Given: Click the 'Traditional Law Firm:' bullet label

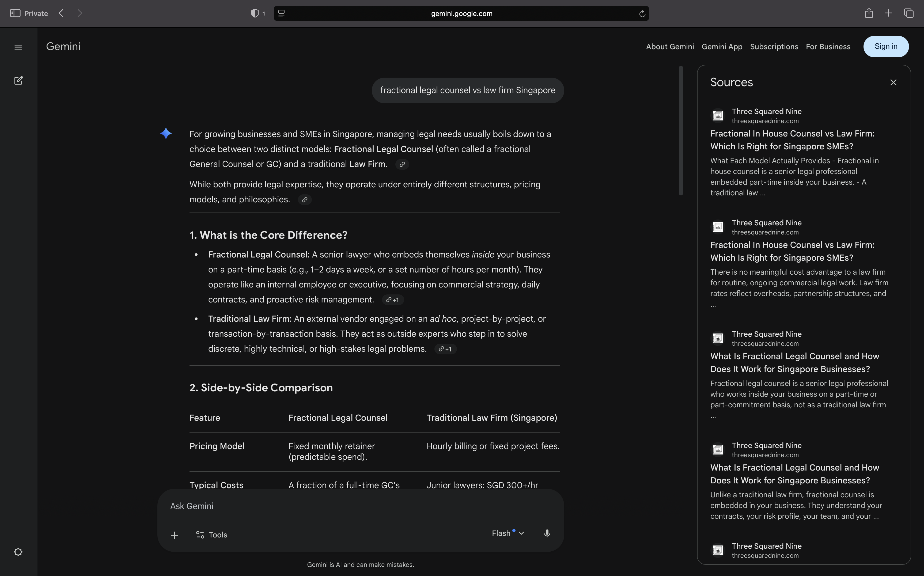Looking at the screenshot, I should (250, 319).
